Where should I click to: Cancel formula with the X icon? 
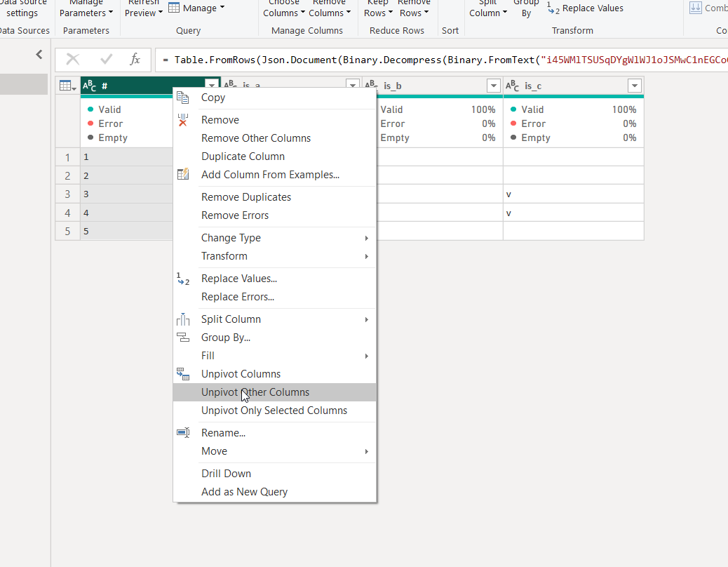(x=73, y=60)
